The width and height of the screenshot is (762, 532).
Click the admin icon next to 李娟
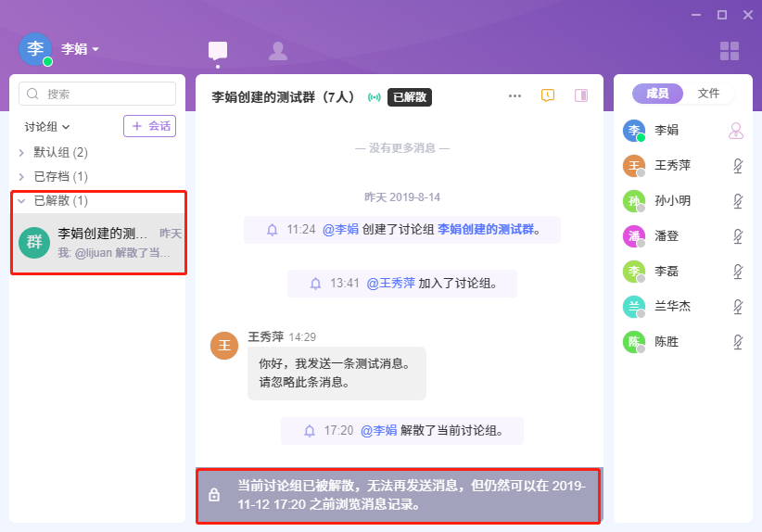point(736,131)
